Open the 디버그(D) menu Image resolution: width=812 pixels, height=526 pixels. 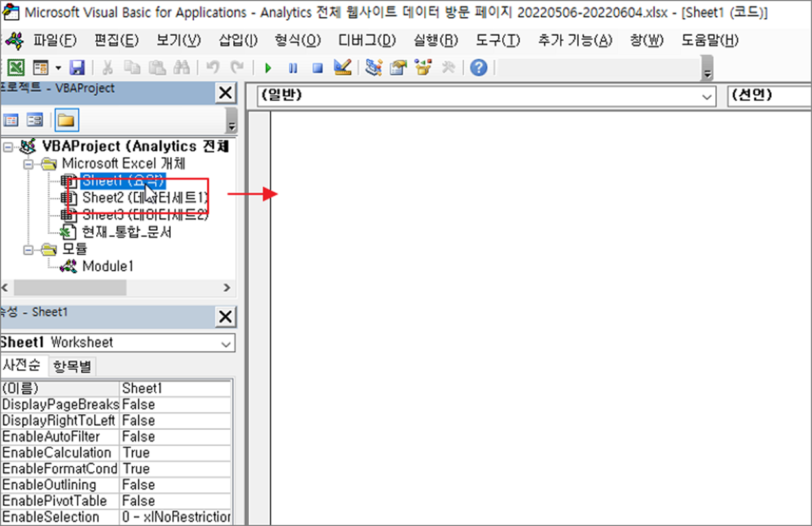[x=367, y=40]
